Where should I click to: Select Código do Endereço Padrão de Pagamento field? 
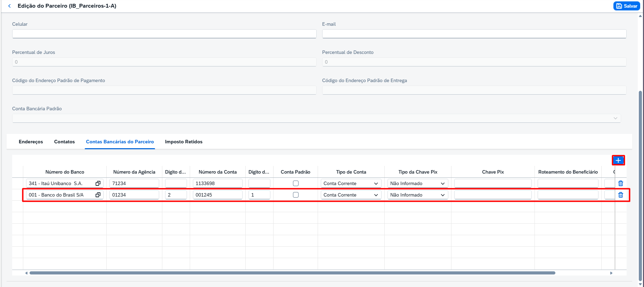coord(164,90)
